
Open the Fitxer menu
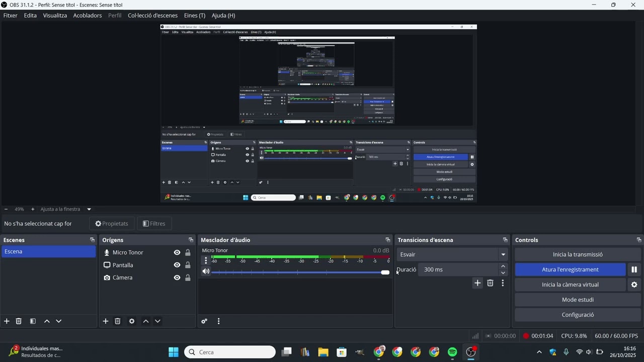pyautogui.click(x=10, y=16)
